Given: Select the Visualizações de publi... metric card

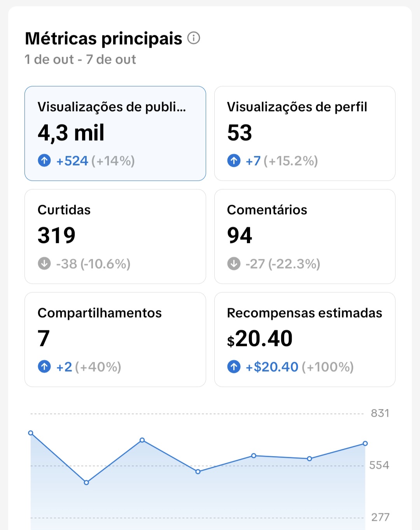Looking at the screenshot, I should point(115,133).
